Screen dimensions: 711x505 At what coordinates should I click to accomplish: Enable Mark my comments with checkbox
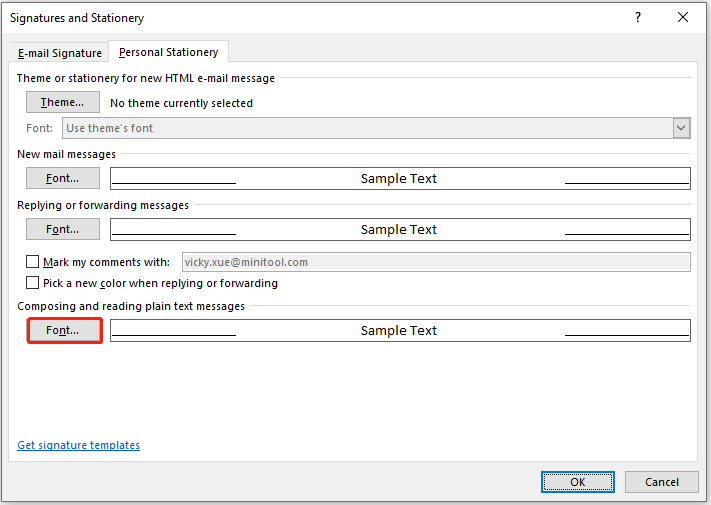[32, 262]
